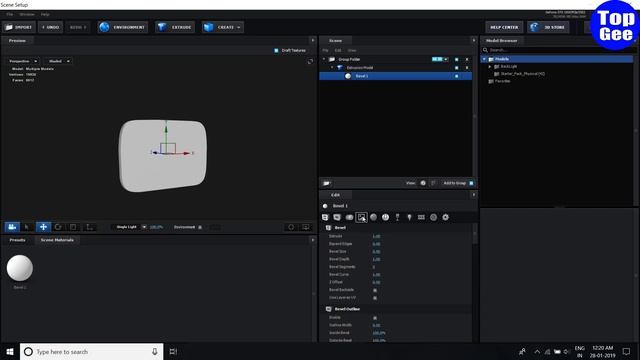640x360 pixels.
Task: Toggle the Bevel Backside checkbox
Action: [375, 290]
